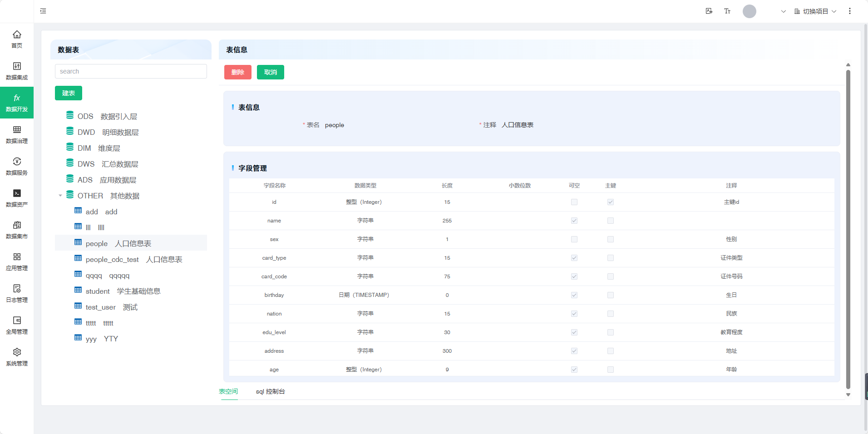The image size is (868, 434).
Task: Click the font size icon in top bar
Action: (727, 11)
